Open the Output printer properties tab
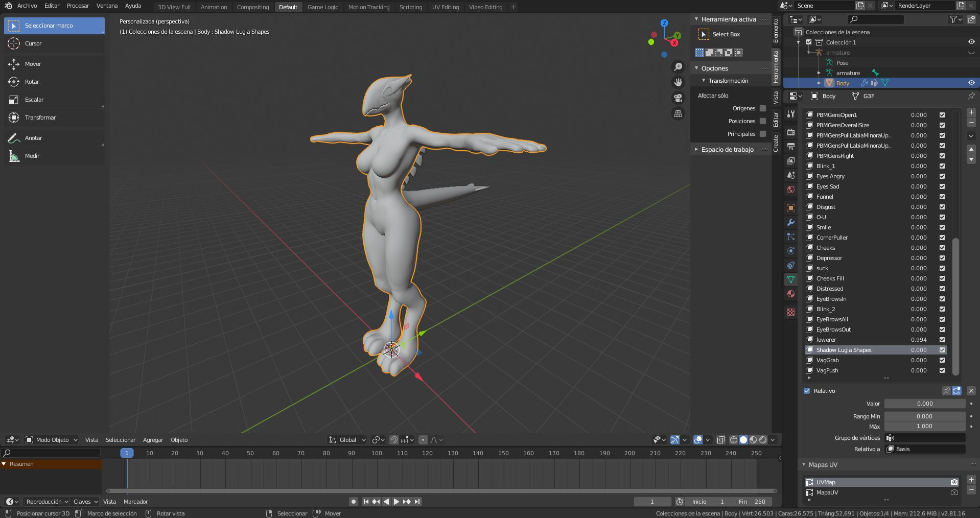This screenshot has height=518, width=980. click(x=791, y=147)
